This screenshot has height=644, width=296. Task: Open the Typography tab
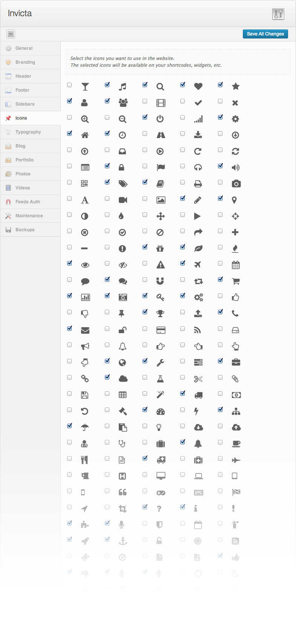(x=30, y=132)
